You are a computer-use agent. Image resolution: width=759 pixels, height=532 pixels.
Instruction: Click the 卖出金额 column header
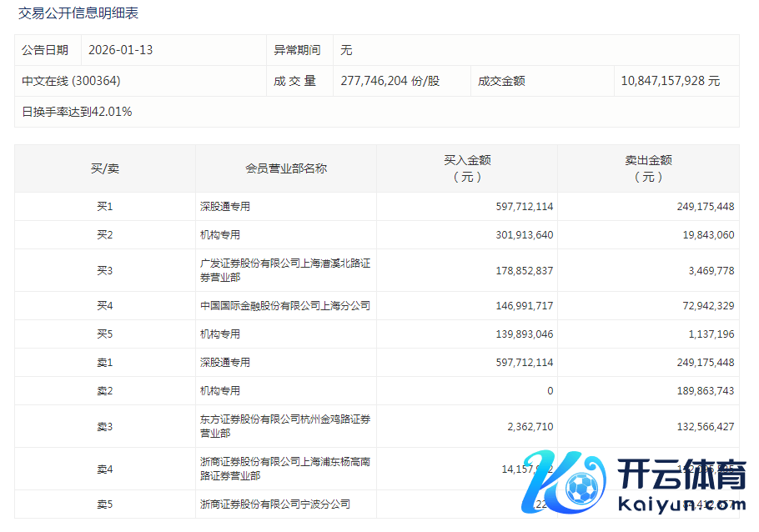point(648,168)
